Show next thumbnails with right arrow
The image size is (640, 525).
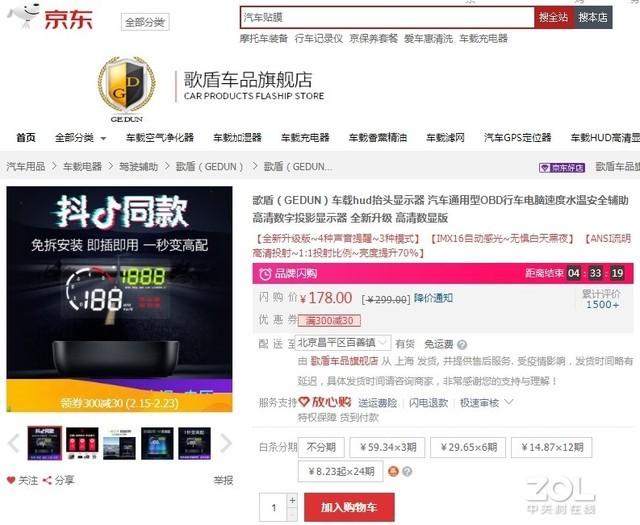[x=226, y=443]
